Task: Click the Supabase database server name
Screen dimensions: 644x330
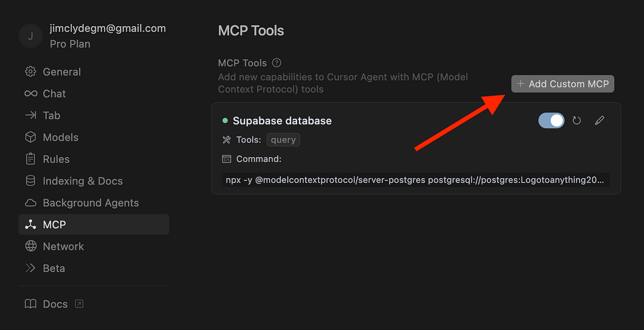Action: pos(282,121)
